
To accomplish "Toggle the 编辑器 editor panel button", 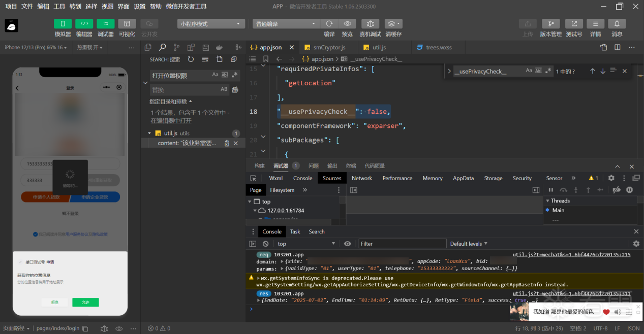I will point(84,24).
